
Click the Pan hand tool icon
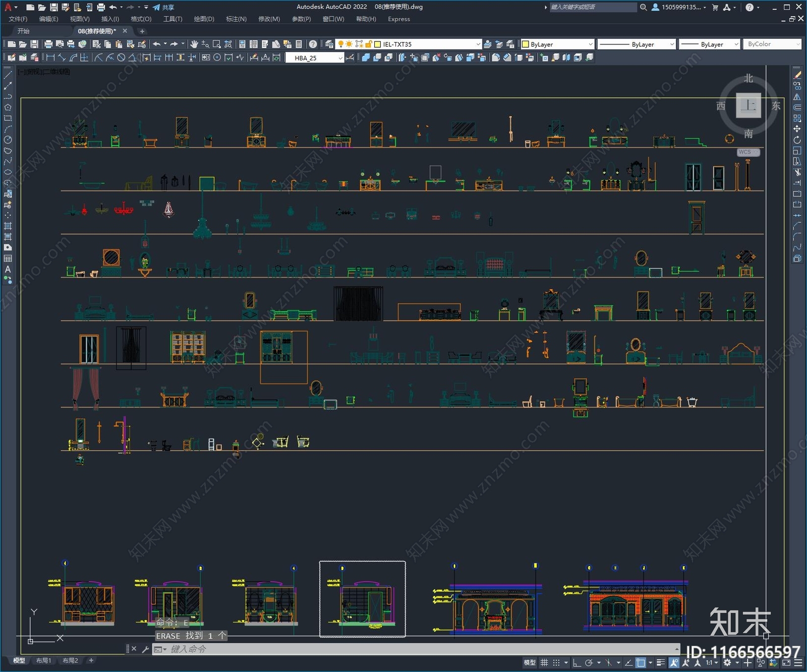(x=194, y=44)
